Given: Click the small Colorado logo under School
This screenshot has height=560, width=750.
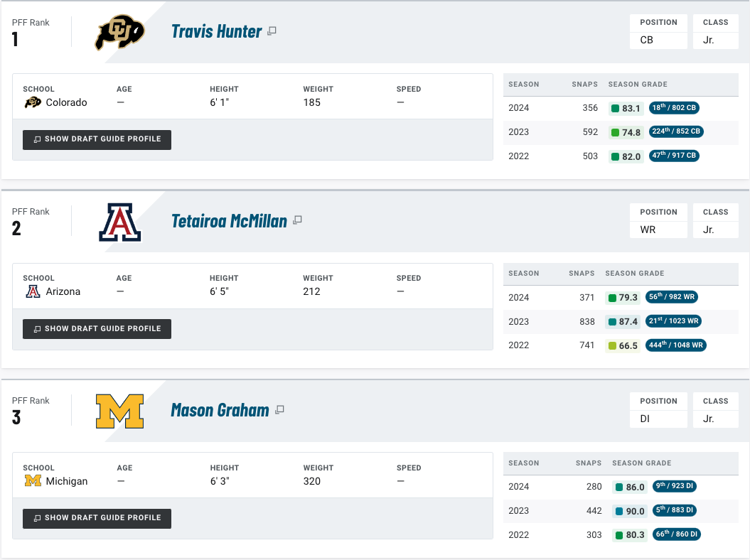Looking at the screenshot, I should [32, 102].
